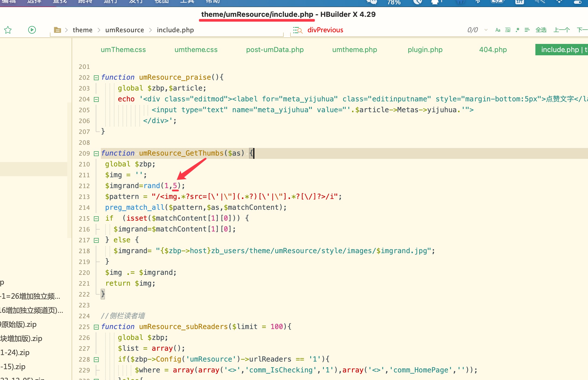Image resolution: width=588 pixels, height=380 pixels.
Task: Click the sidebar vertical scrollbar
Action: point(69,170)
